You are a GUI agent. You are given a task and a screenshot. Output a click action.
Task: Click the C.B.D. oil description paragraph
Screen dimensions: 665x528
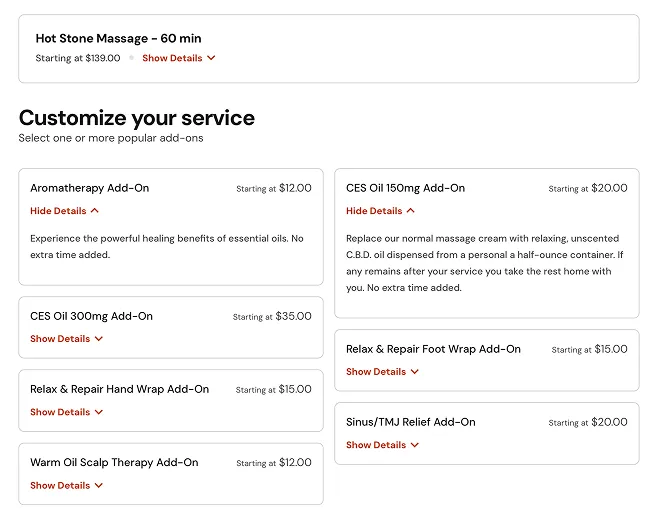pos(485,263)
